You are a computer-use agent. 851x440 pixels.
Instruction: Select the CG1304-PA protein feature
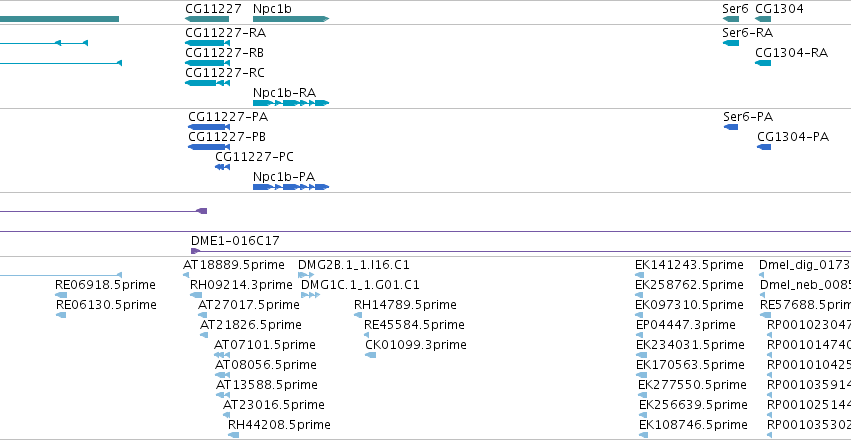pos(764,147)
